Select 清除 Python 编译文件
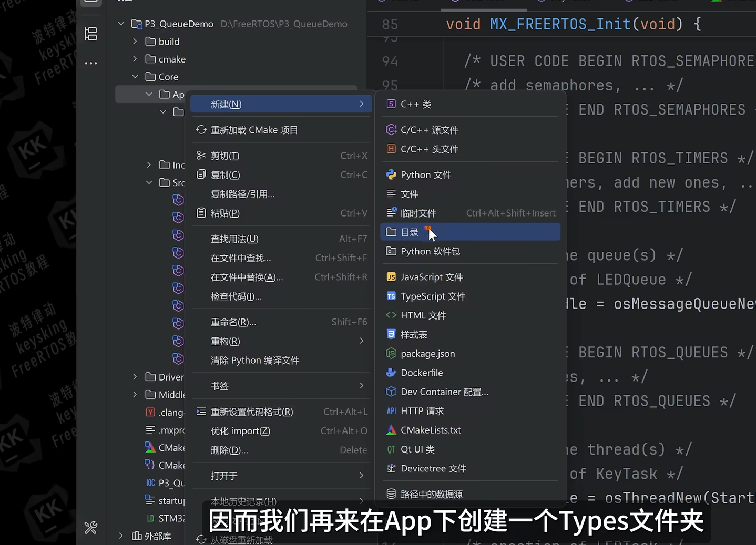 [x=281, y=360]
